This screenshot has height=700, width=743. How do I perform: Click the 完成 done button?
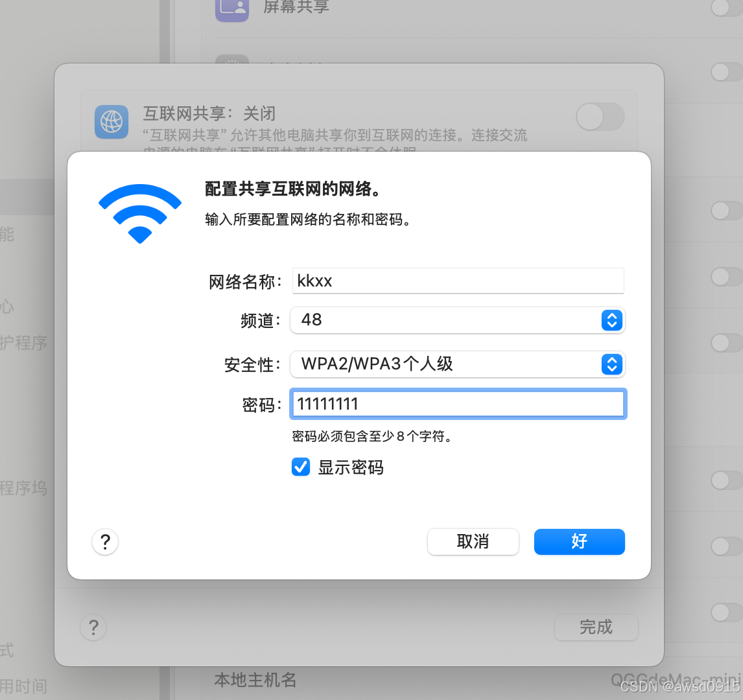tap(596, 627)
